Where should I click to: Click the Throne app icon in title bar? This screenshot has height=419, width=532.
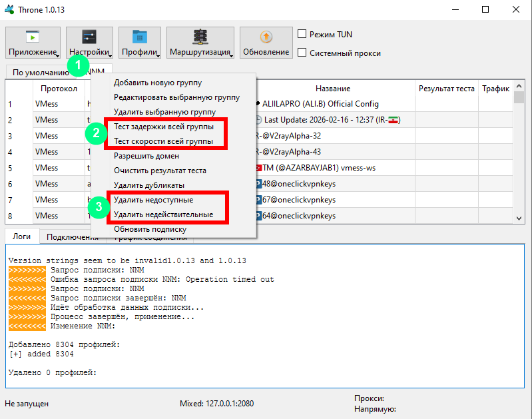tap(9, 10)
